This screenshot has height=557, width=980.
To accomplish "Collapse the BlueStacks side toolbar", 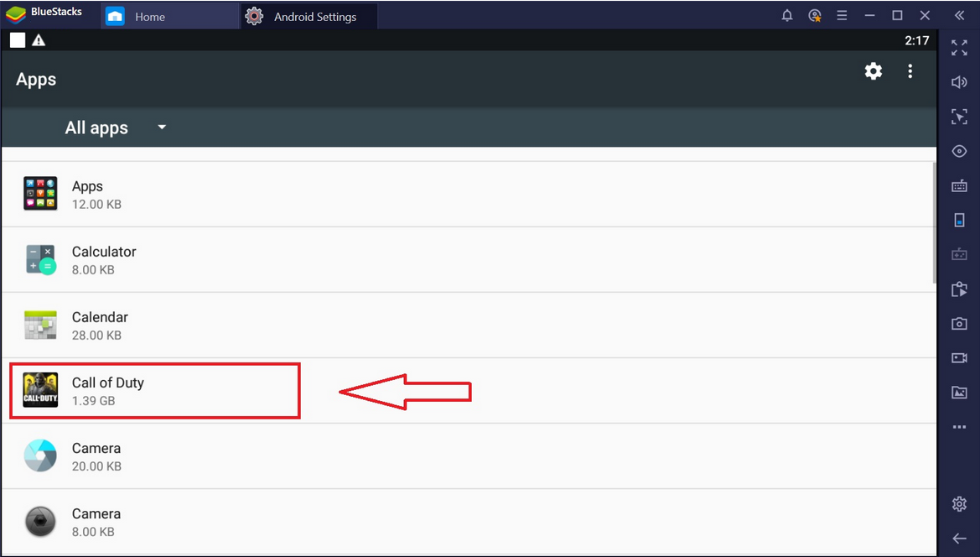I will [x=959, y=16].
